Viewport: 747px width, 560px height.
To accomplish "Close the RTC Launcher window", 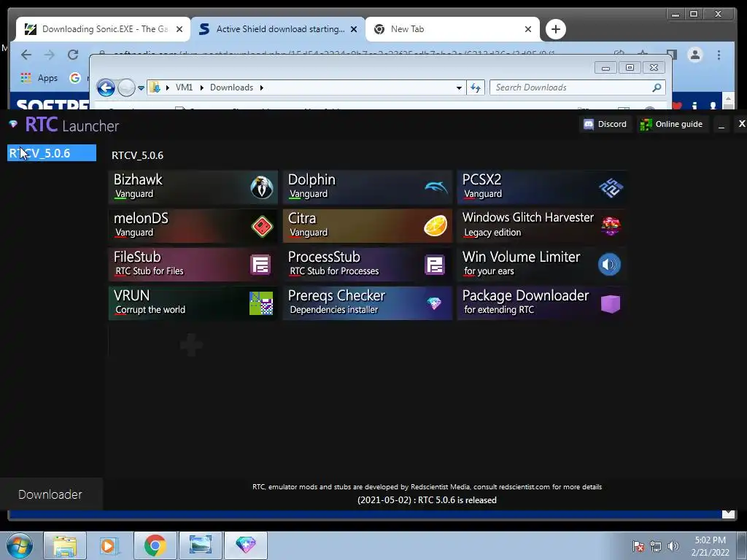I will pyautogui.click(x=741, y=124).
